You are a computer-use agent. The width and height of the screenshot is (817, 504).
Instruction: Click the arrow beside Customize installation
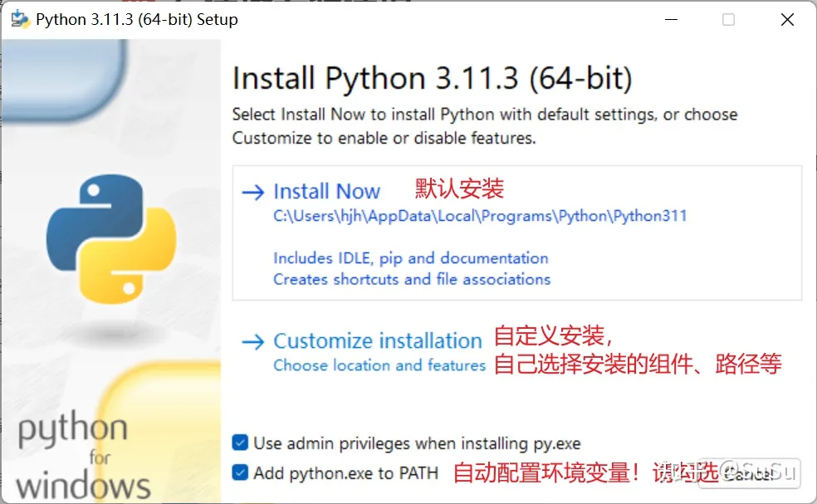click(x=252, y=340)
